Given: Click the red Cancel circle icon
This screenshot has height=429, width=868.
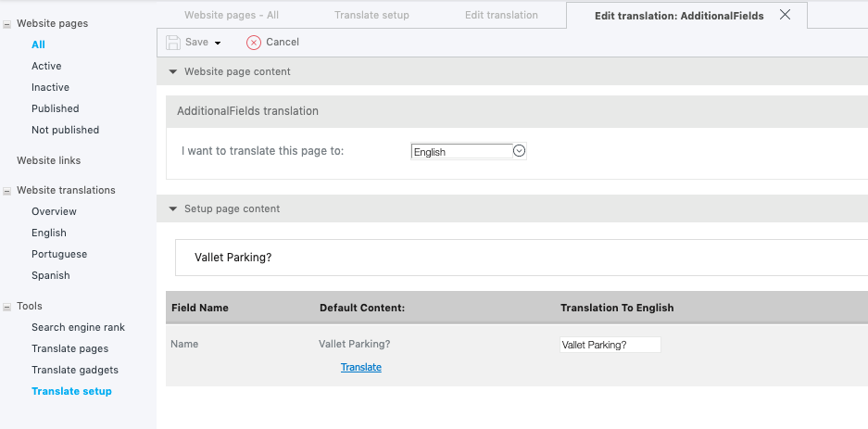Looking at the screenshot, I should [254, 43].
